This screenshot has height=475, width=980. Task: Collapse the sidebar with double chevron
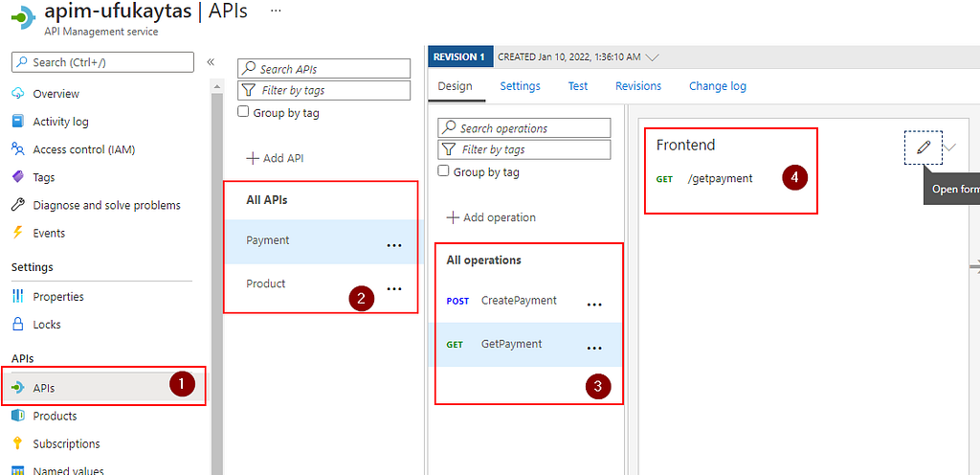[x=211, y=61]
